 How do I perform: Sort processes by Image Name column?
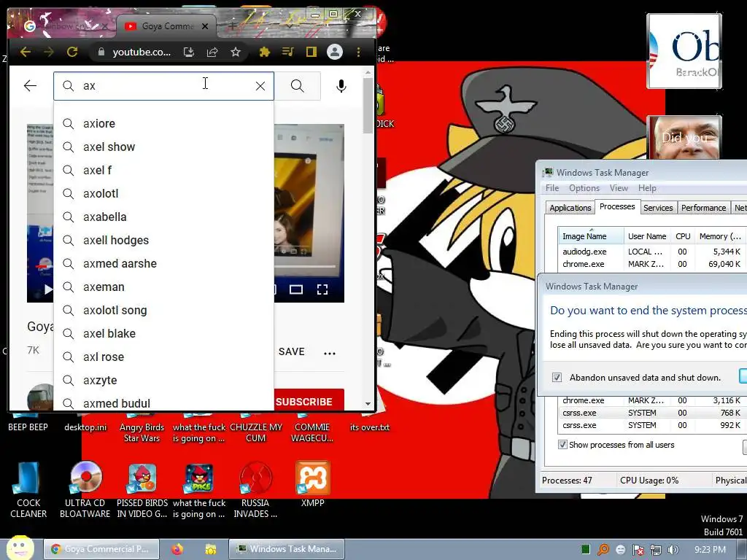591,236
